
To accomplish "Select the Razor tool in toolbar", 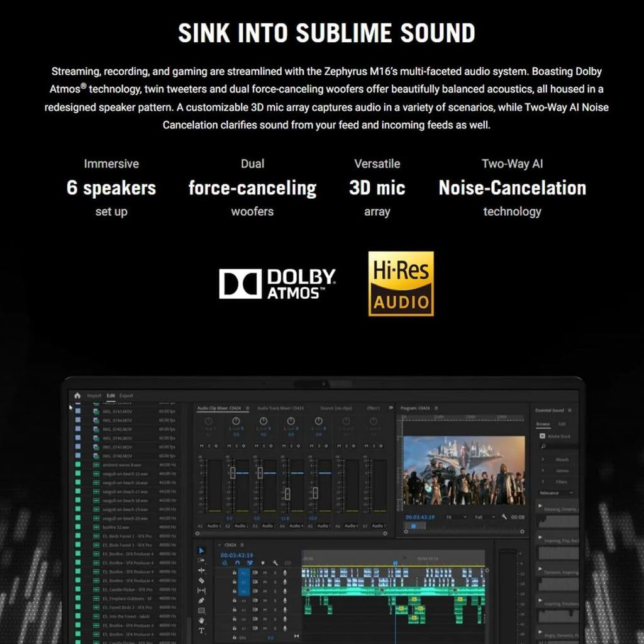I will [x=201, y=580].
